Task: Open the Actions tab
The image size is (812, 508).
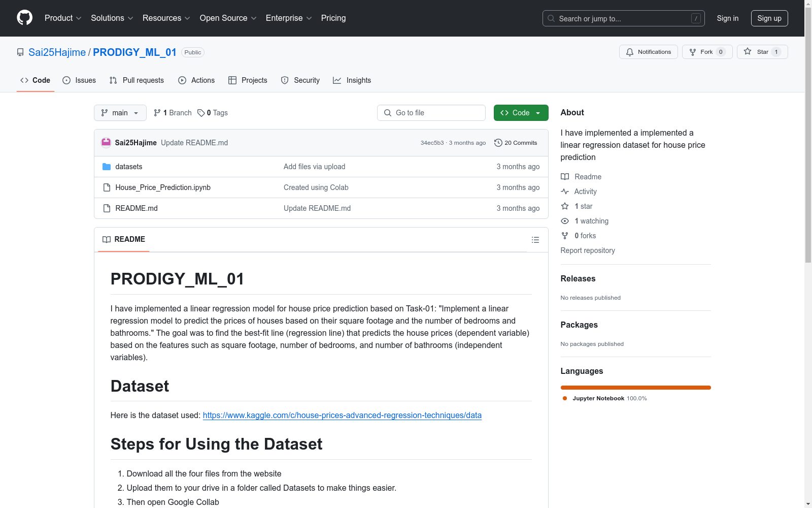Action: point(196,80)
